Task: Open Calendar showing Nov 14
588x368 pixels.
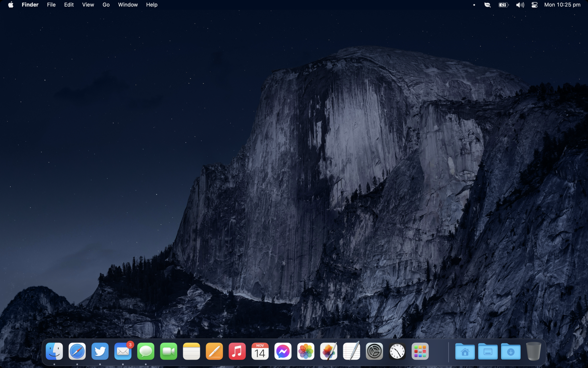Action: pos(260,351)
